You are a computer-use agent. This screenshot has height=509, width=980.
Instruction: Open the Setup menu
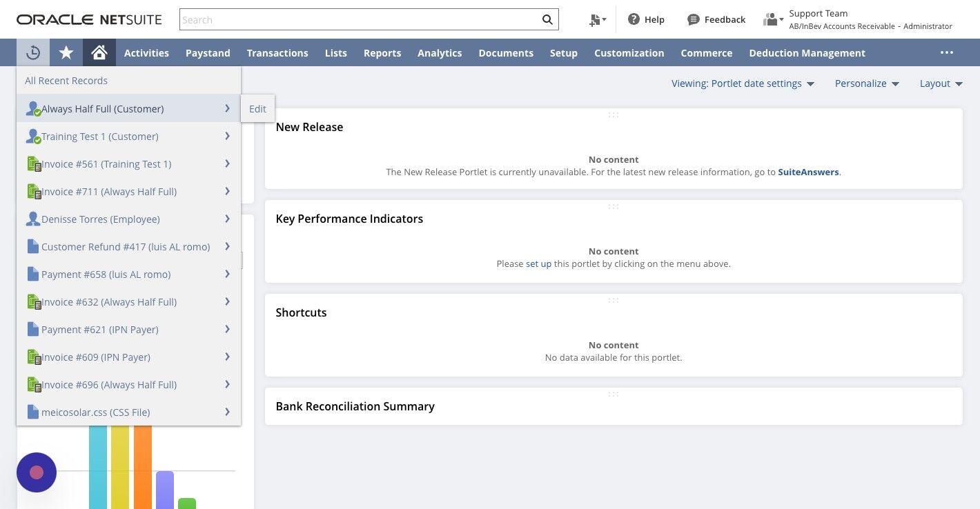(564, 52)
